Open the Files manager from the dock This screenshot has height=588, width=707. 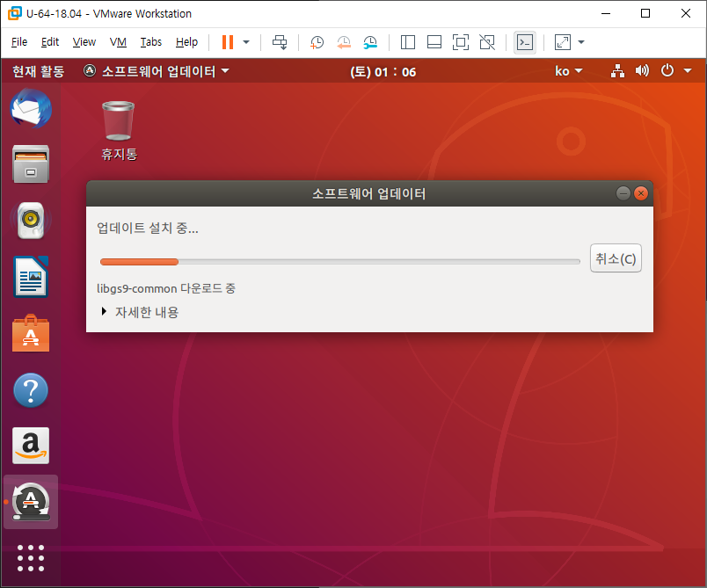tap(31, 164)
